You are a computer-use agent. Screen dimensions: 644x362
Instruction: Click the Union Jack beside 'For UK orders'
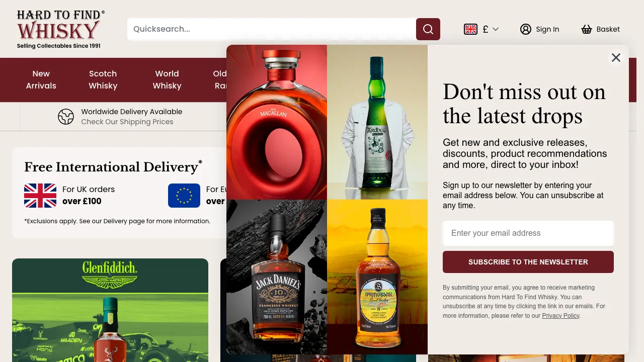[40, 195]
